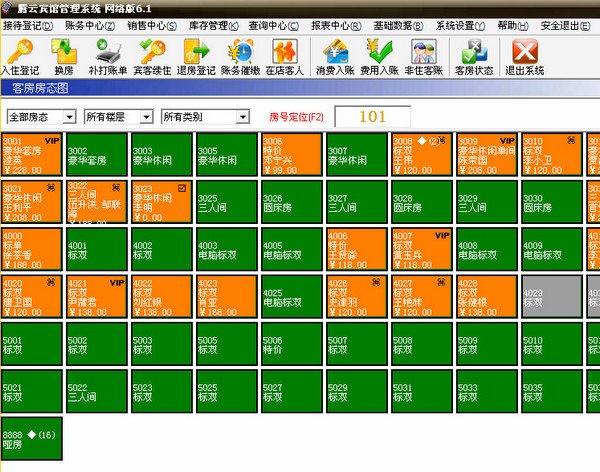Screen dimensions: 600x472
Task: Open 非住客账 non-guest account icon
Action: tap(424, 57)
